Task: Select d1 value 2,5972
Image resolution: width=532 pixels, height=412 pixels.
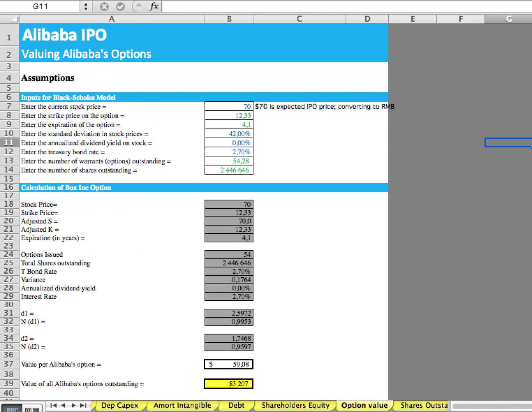Action: pyautogui.click(x=229, y=313)
